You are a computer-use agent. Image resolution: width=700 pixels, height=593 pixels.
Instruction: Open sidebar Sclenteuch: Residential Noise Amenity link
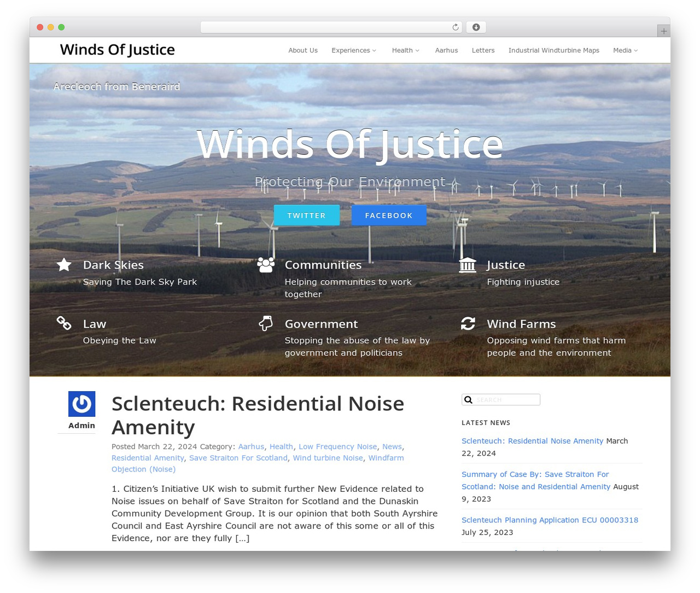click(532, 441)
